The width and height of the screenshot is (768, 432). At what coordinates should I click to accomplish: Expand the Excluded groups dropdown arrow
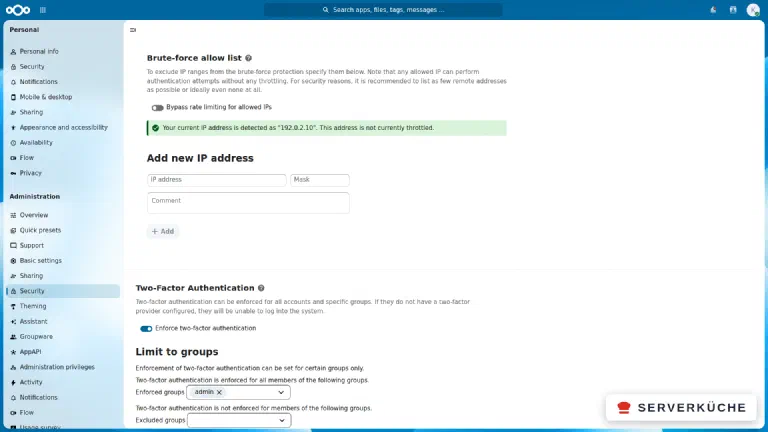click(x=282, y=420)
